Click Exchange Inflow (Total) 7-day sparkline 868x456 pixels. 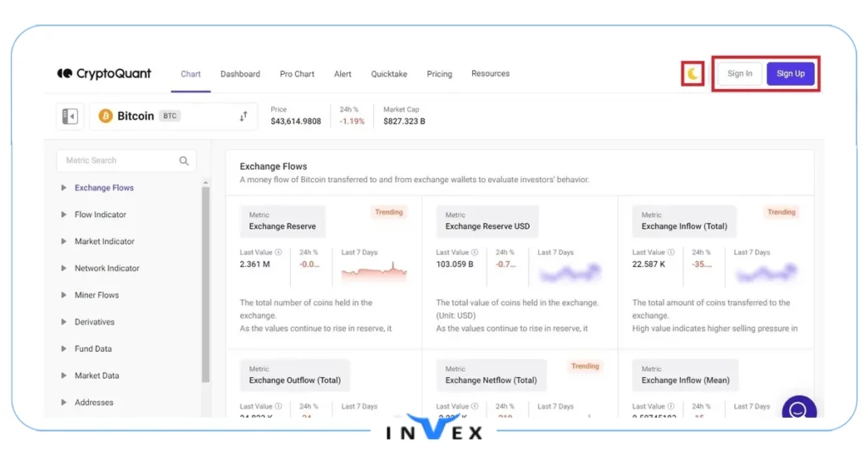point(766,272)
